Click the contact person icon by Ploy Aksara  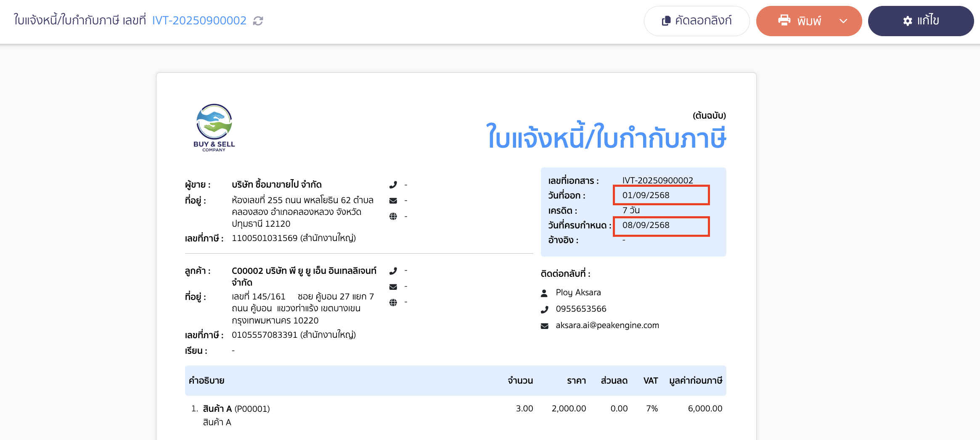point(544,293)
